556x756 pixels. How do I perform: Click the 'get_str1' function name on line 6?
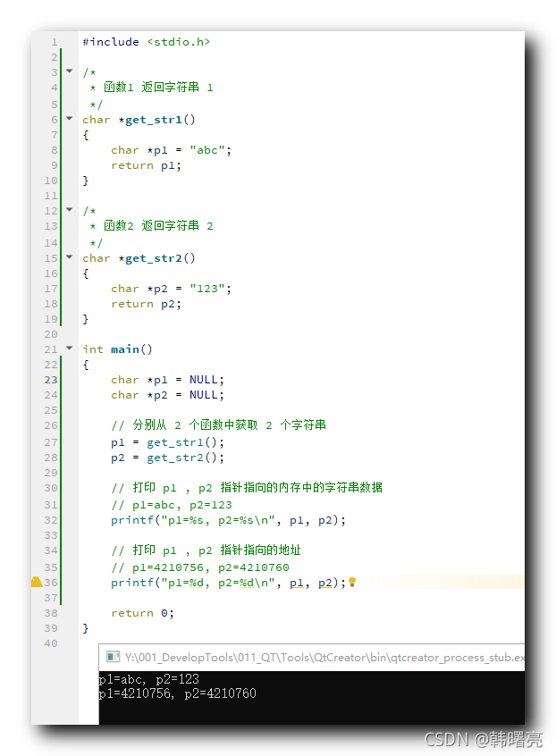(154, 120)
